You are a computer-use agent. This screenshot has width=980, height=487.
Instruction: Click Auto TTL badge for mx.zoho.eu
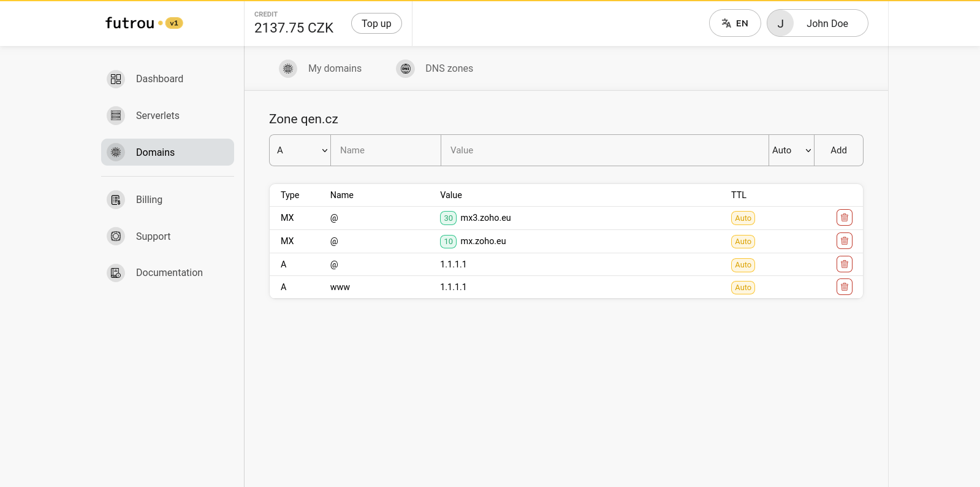click(743, 242)
